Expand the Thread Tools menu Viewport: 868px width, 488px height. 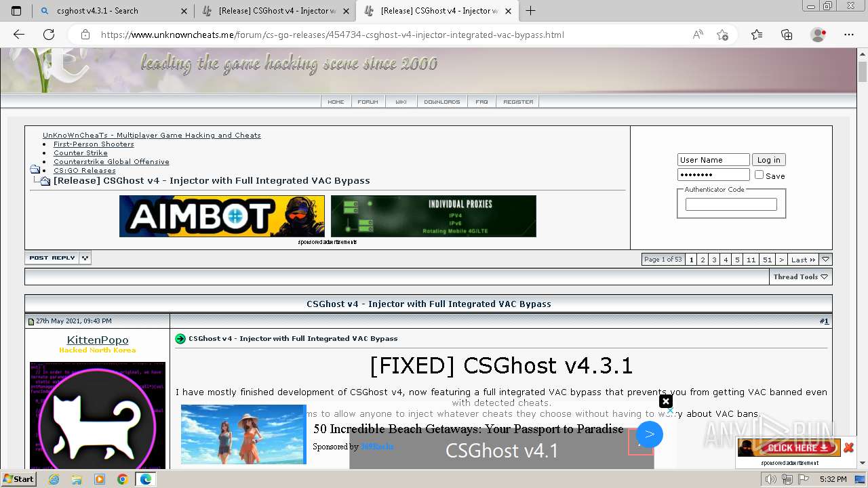coord(800,277)
